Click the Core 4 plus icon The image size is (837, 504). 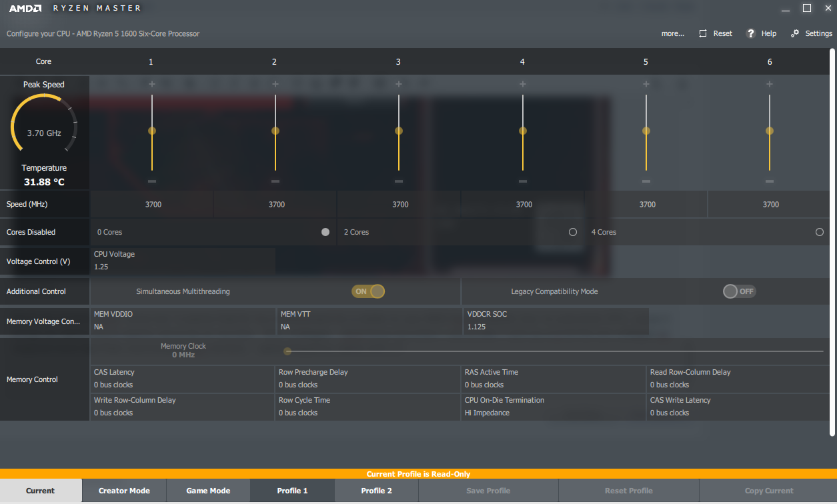coord(523,84)
